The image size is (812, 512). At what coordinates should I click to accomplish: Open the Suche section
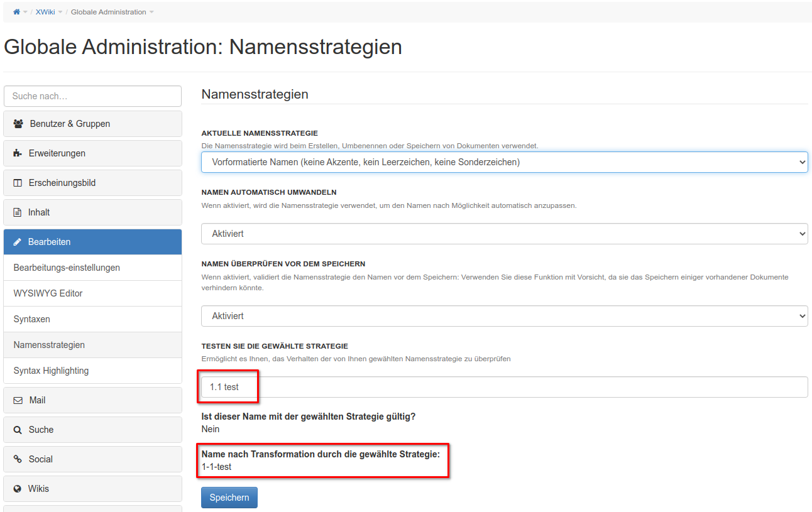click(92, 430)
